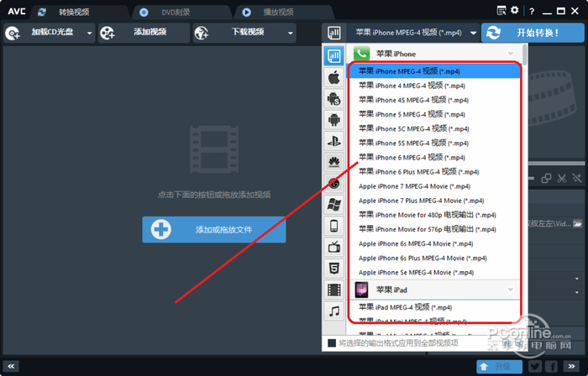Collapse the 苹果 iPad group chevron
This screenshot has height=376, width=588.
tap(511, 290)
